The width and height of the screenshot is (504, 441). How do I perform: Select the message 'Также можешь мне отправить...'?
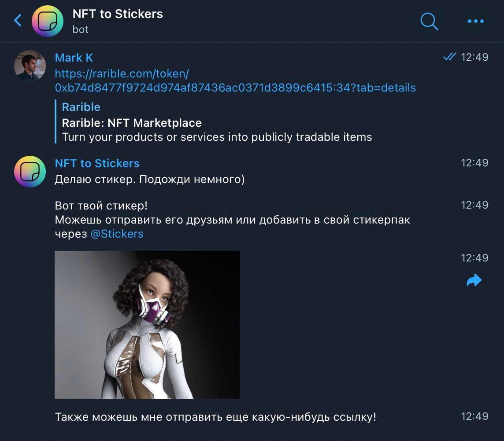[x=215, y=417]
